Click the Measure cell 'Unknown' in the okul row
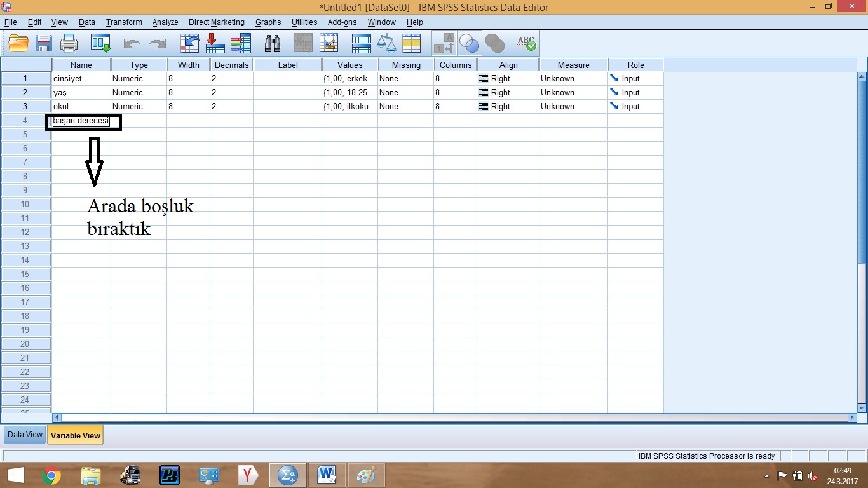The width and height of the screenshot is (868, 488). click(x=573, y=107)
